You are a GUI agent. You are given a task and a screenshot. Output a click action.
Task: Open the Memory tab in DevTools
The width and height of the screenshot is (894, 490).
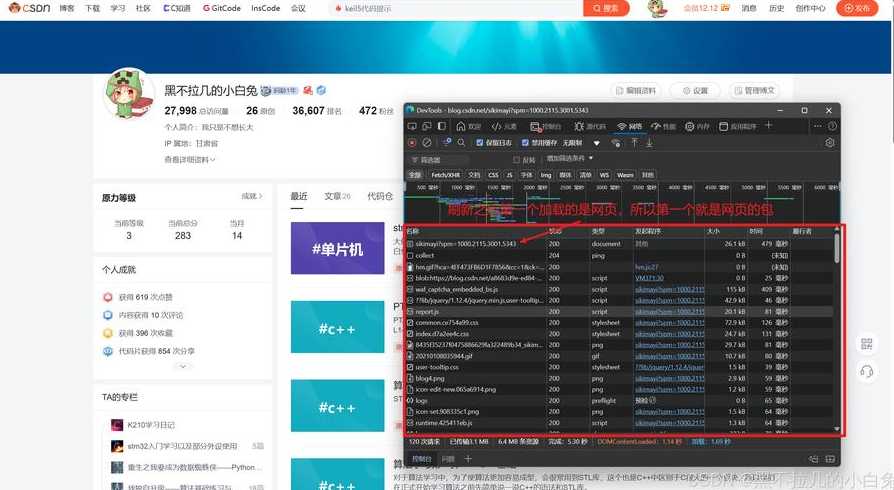click(x=697, y=126)
